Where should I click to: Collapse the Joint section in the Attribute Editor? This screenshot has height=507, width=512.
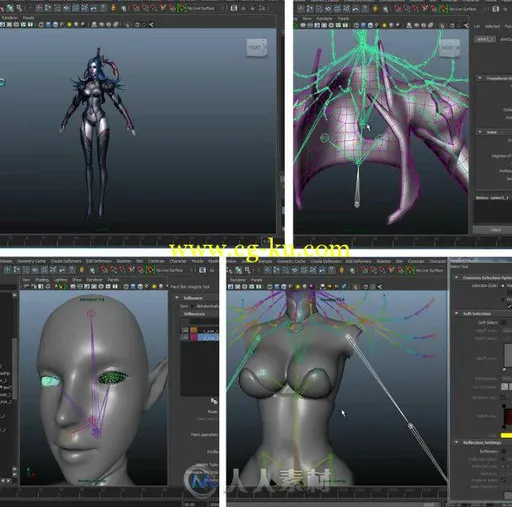[480, 132]
